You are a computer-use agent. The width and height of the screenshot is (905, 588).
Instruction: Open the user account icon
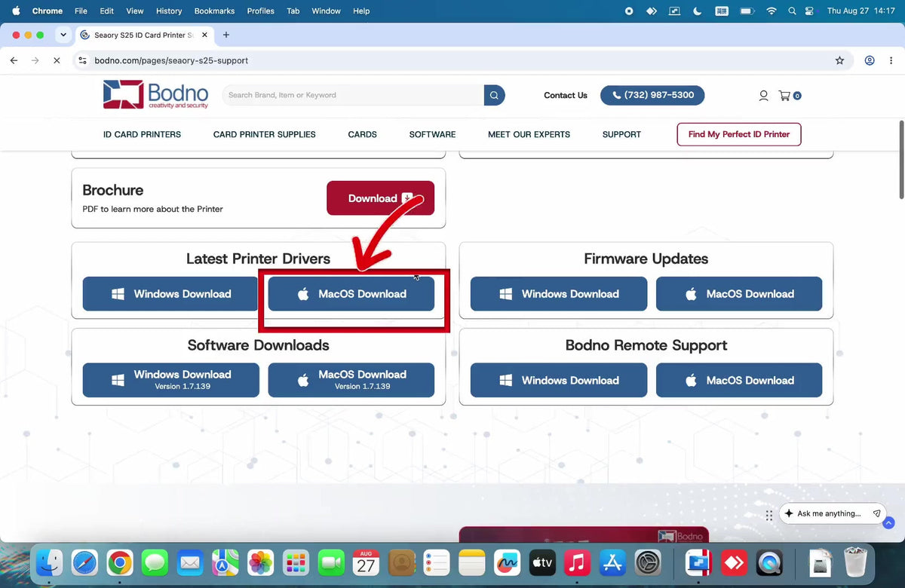[763, 96]
